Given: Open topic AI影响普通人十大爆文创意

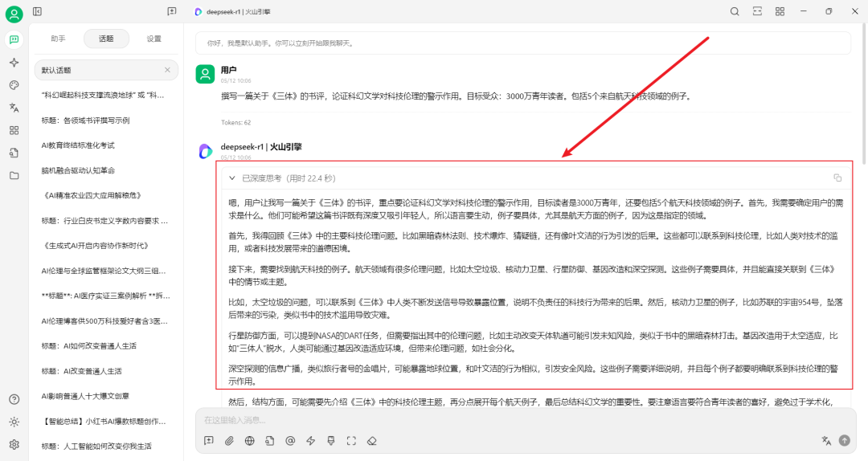Looking at the screenshot, I should tap(106, 396).
